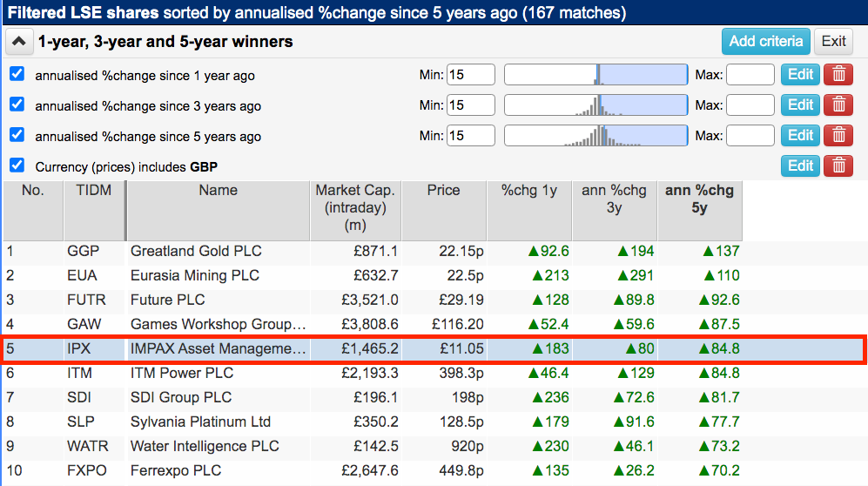Delete the 3 years ago criterion
The image size is (868, 486).
click(838, 105)
